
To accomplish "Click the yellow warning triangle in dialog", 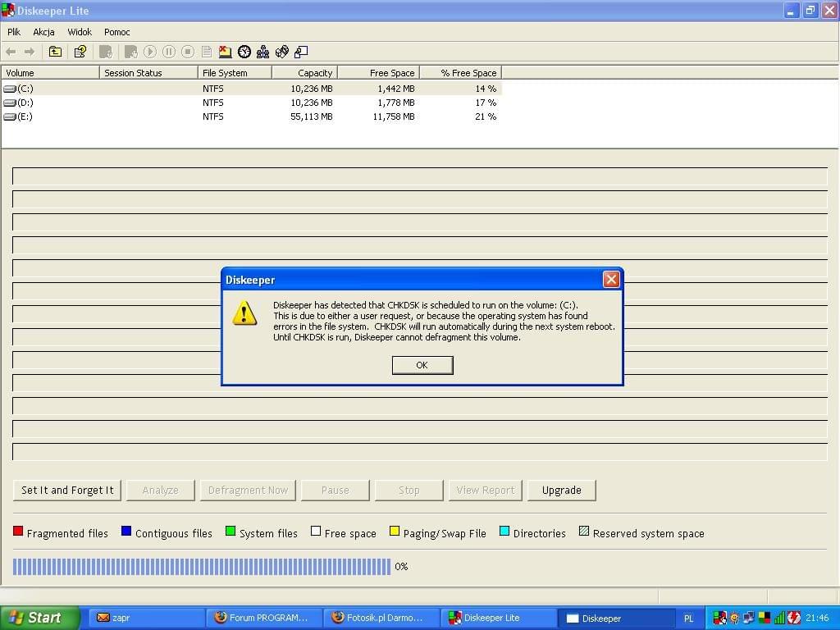I will [244, 314].
